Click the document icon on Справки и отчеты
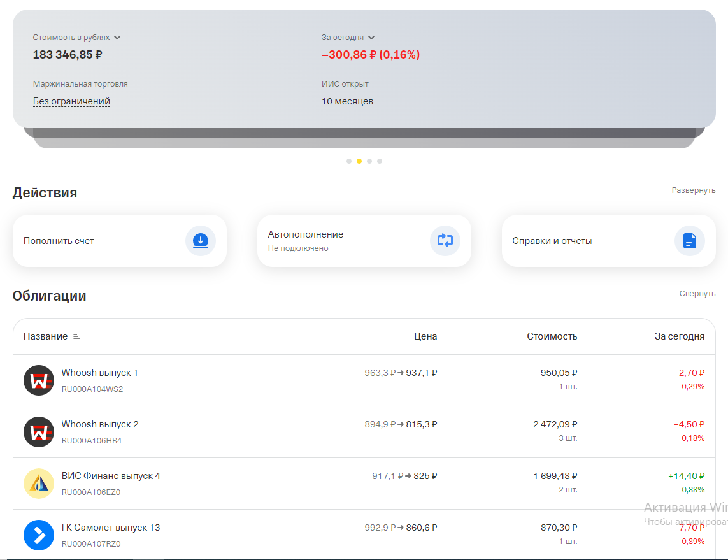Image resolution: width=728 pixels, height=560 pixels. [689, 241]
